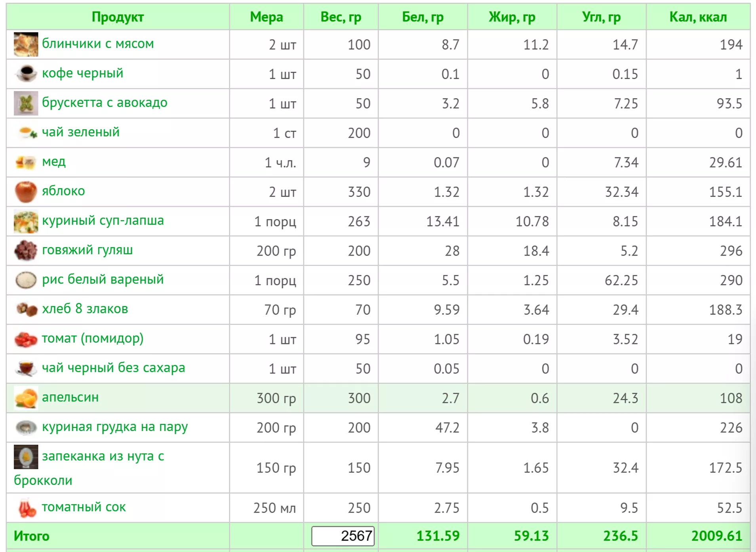Click the Кал, ккал column header
The image size is (756, 552).
pyautogui.click(x=698, y=17)
